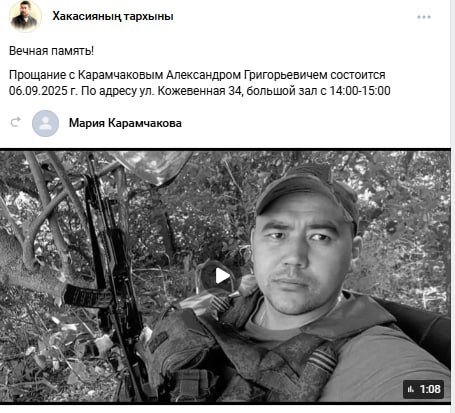Screen dimensions: 455x413
Task: Open the Хакасияның тархыны community name link
Action: [x=113, y=16]
